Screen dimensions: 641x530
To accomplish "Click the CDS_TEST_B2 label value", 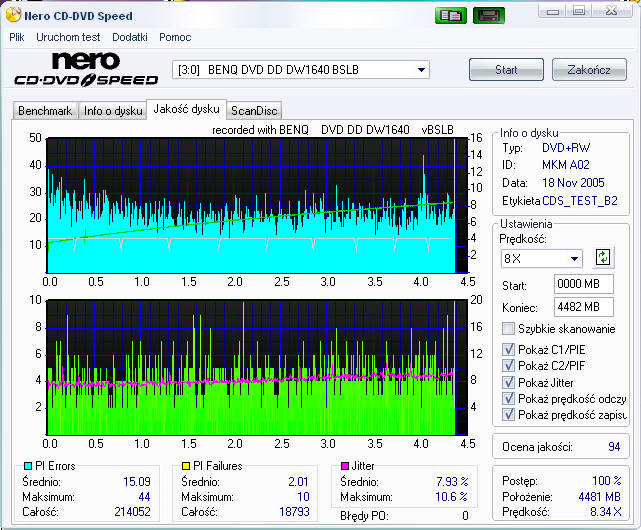I will 580,201.
